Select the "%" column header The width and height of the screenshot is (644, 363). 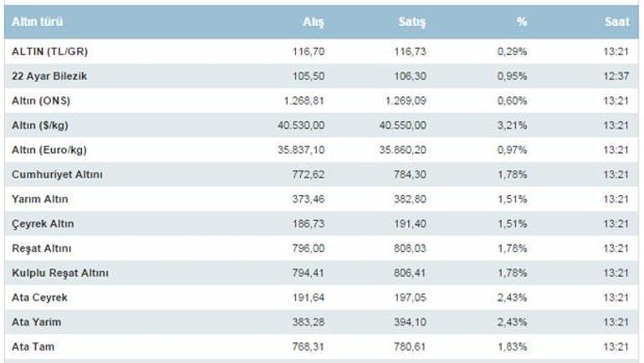(521, 22)
